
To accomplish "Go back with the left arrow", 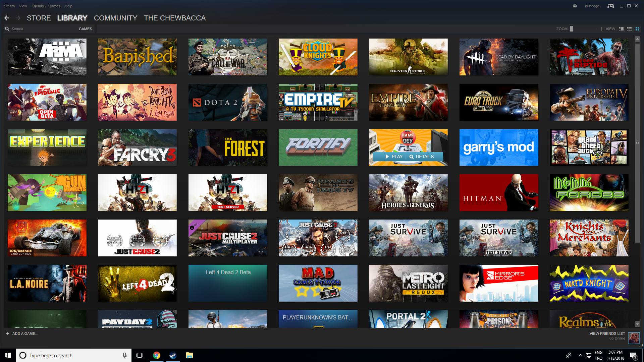I will [x=7, y=18].
